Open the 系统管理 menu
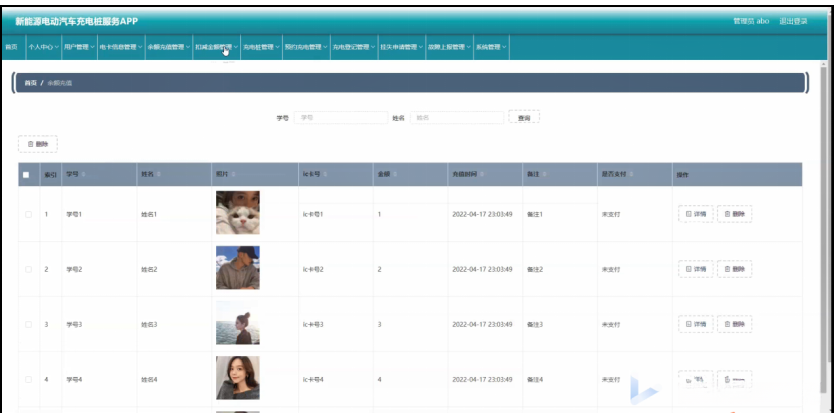Image resolution: width=834 pixels, height=413 pixels. pyautogui.click(x=491, y=47)
